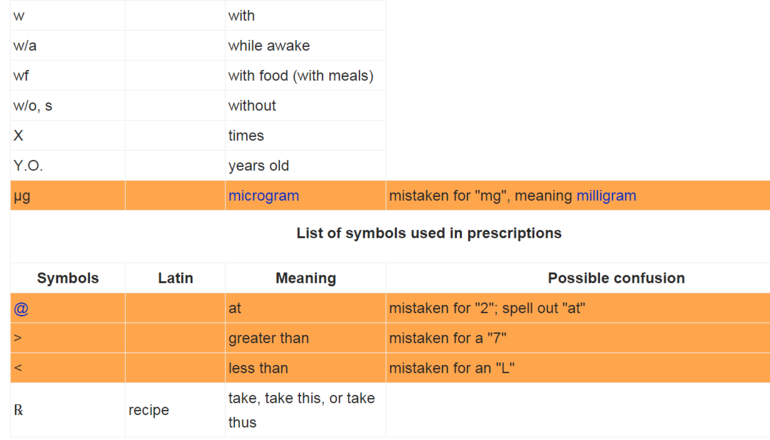This screenshot has height=440, width=770.
Task: Select the 'less than' meaning cell
Action: 258,368
